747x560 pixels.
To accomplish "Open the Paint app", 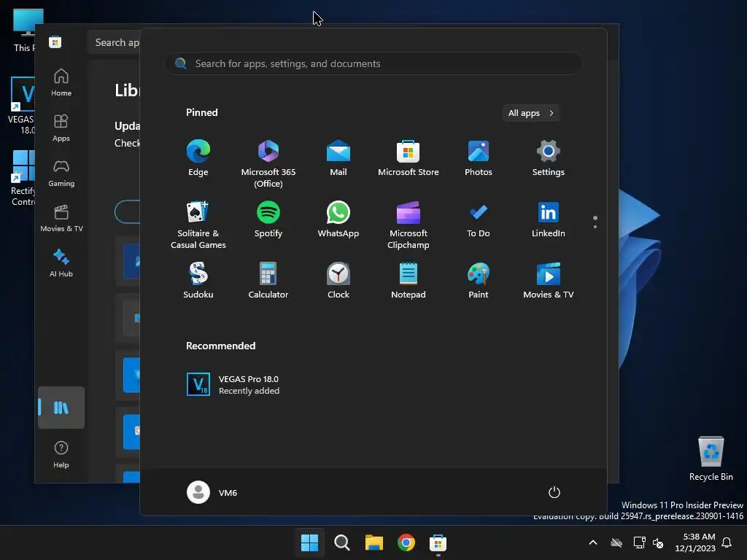I will (479, 281).
